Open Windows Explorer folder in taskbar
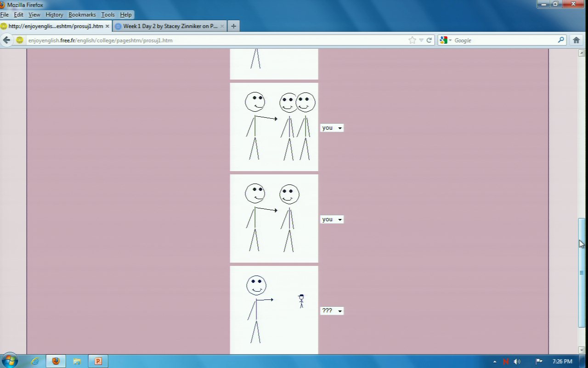This screenshot has width=588, height=368. 77,361
